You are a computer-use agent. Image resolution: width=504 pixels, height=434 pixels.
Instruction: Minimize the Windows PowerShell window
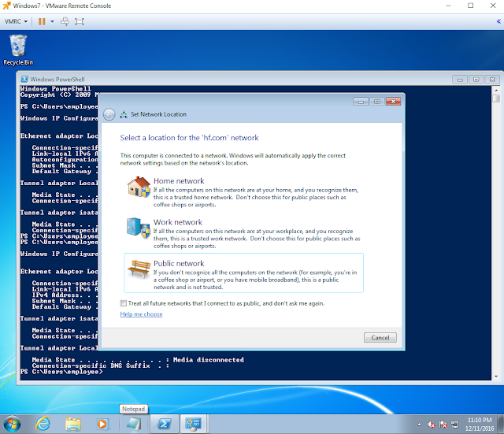point(460,80)
